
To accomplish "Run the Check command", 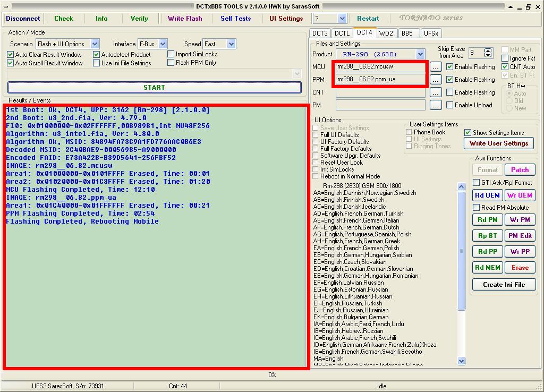I will point(64,19).
